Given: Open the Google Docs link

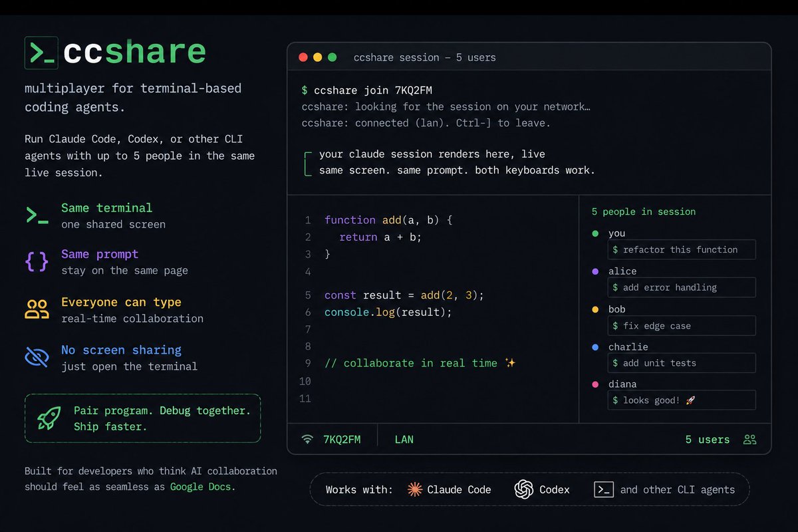Looking at the screenshot, I should coord(201,487).
